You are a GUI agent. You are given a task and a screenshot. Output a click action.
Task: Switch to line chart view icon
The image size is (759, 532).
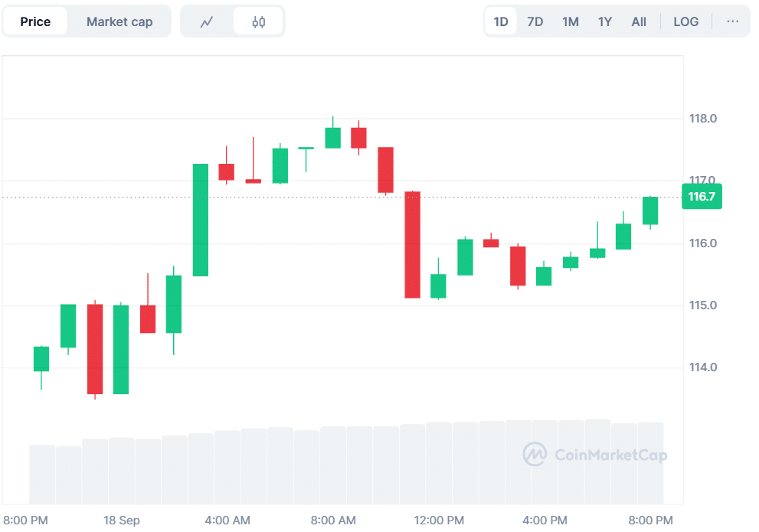207,21
